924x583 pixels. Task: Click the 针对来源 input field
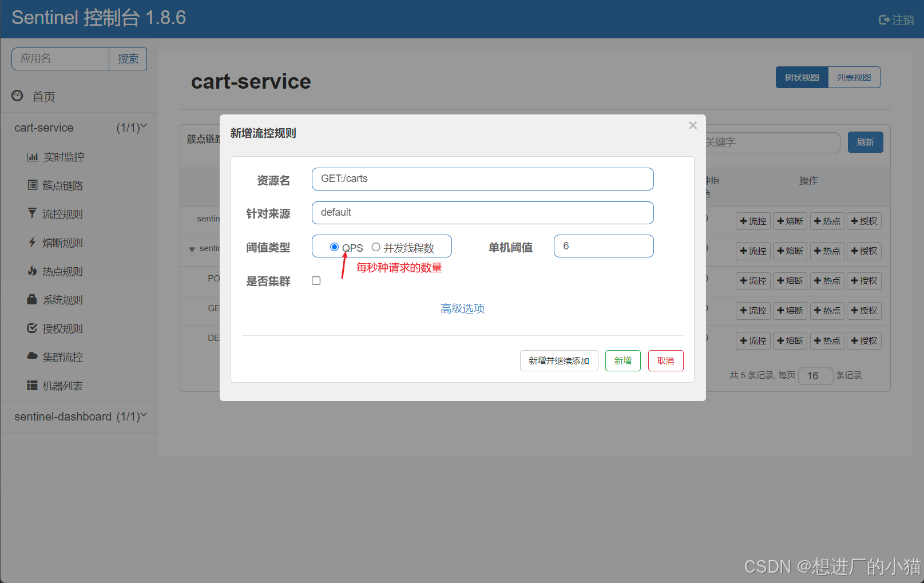pos(482,213)
